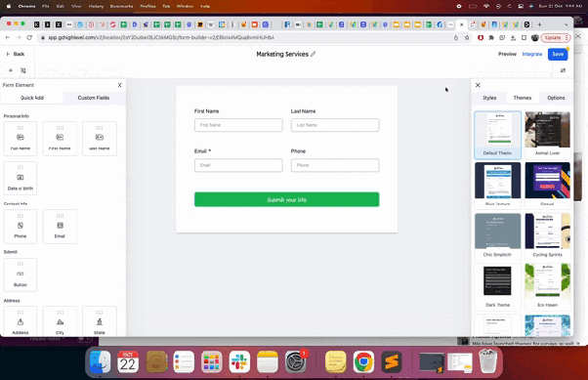Image resolution: width=588 pixels, height=380 pixels.
Task: Open the Chrome tab list chevron
Action: coord(566,24)
